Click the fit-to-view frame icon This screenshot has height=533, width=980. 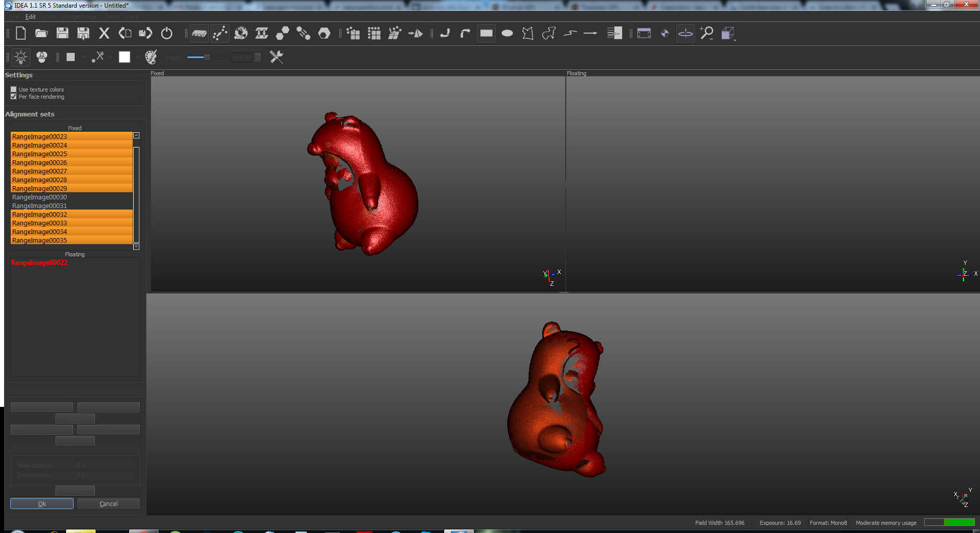644,34
